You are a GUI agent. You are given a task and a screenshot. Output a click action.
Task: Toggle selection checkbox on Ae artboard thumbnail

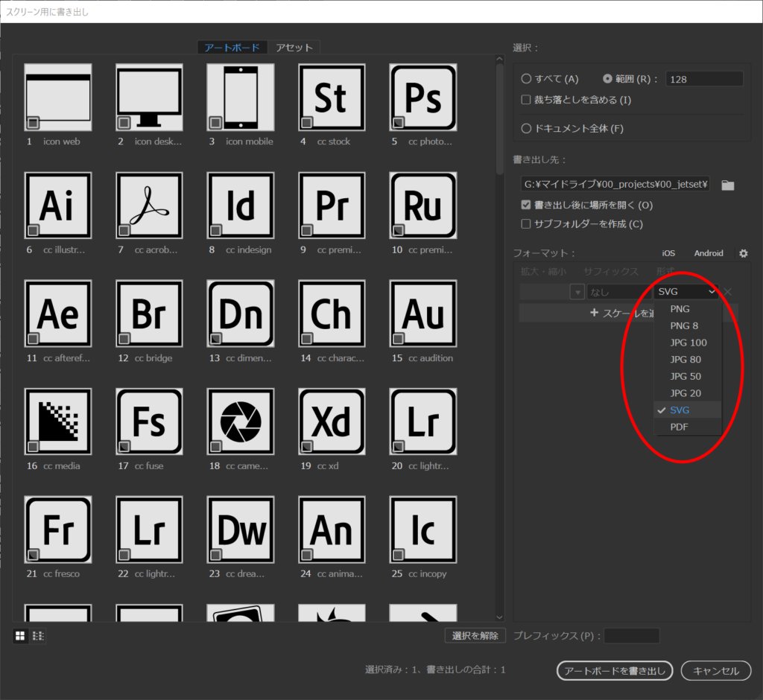(33, 338)
